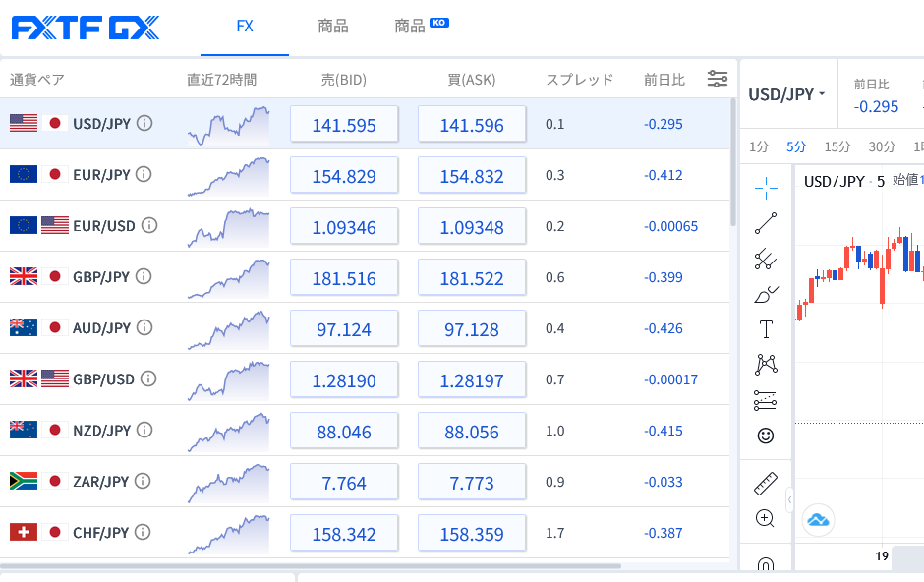924x582 pixels.
Task: Click the horizontal scrollbar under the rate list
Action: tap(311, 566)
